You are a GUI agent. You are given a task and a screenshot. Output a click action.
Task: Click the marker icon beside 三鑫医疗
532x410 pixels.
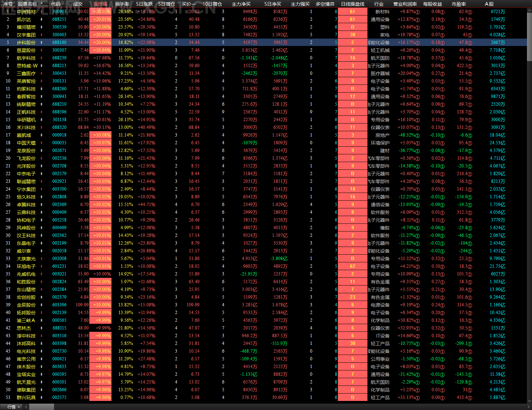coord(42,73)
